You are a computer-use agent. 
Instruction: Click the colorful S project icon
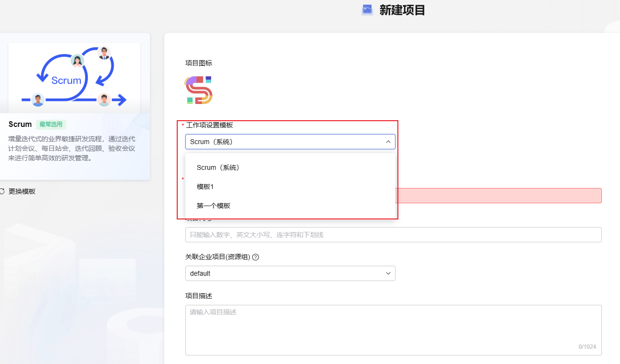point(198,90)
